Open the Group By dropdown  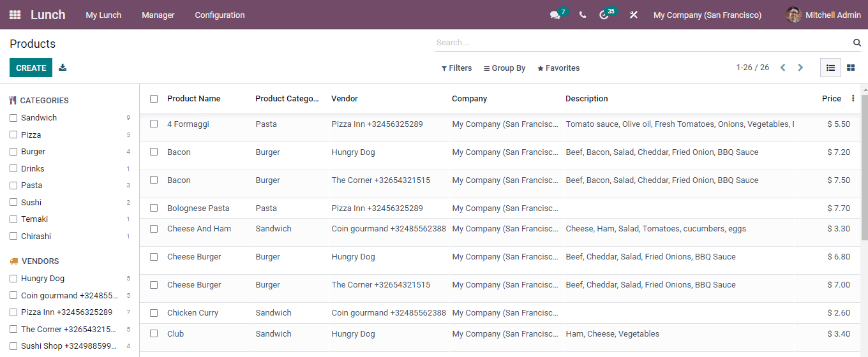tap(504, 68)
